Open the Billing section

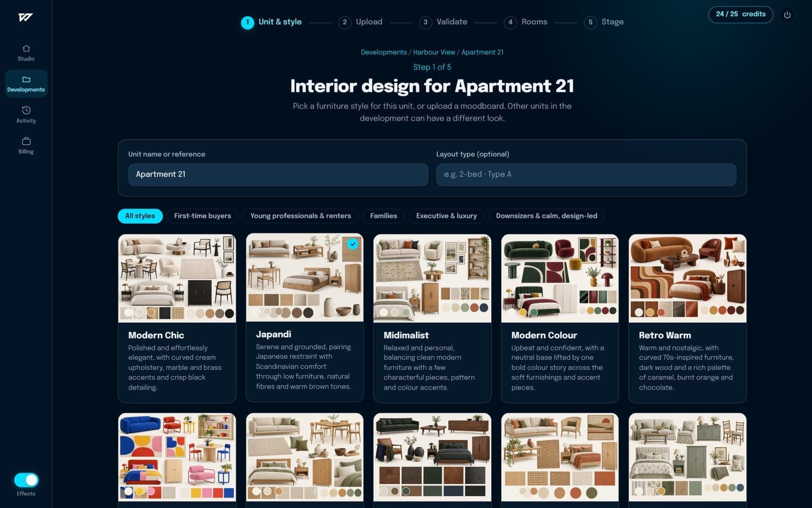tap(26, 146)
